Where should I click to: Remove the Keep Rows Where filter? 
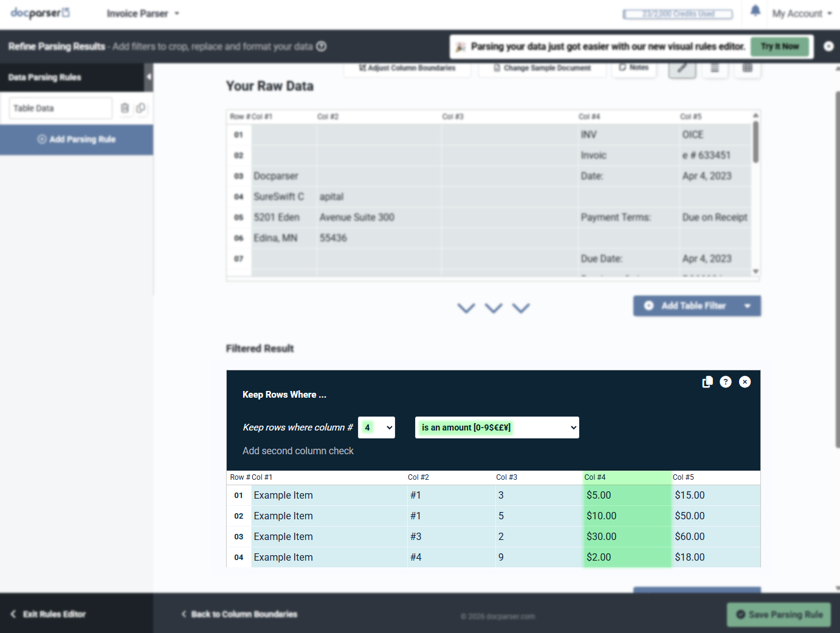pyautogui.click(x=745, y=382)
